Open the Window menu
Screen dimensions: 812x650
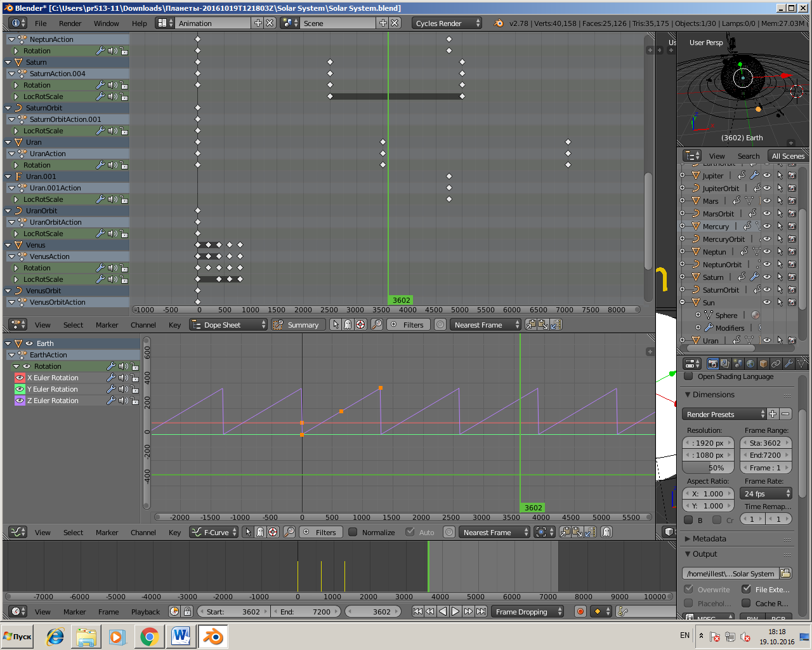(106, 23)
